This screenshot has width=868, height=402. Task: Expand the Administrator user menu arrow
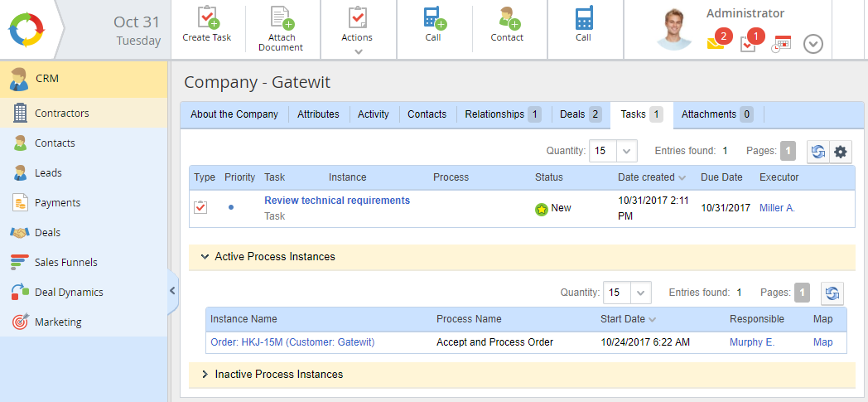click(813, 44)
